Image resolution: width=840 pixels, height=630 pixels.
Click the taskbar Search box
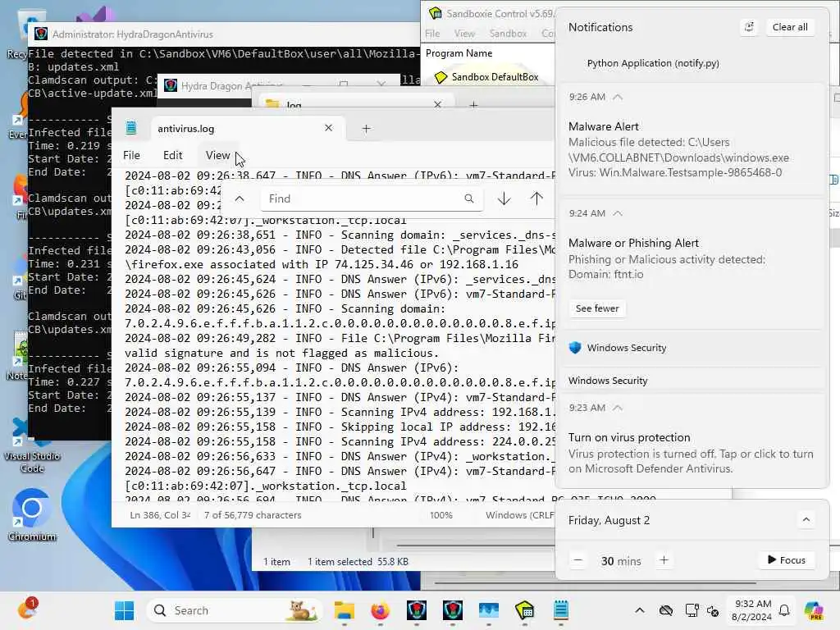tap(234, 610)
